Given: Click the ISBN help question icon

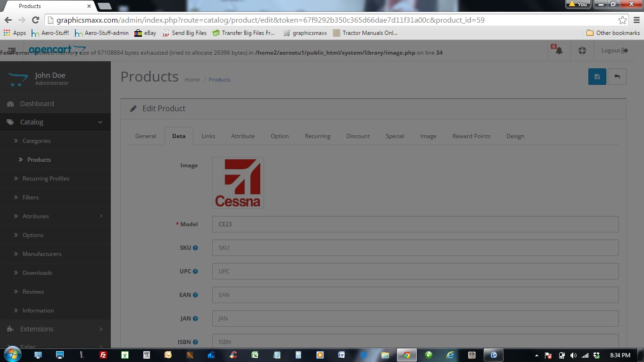Looking at the screenshot, I should pos(195,342).
